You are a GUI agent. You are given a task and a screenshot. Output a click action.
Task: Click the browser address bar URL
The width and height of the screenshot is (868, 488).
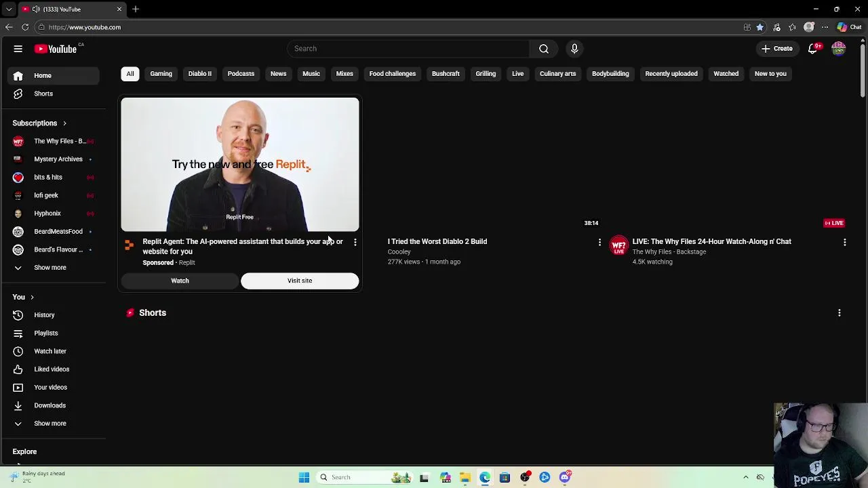click(85, 27)
